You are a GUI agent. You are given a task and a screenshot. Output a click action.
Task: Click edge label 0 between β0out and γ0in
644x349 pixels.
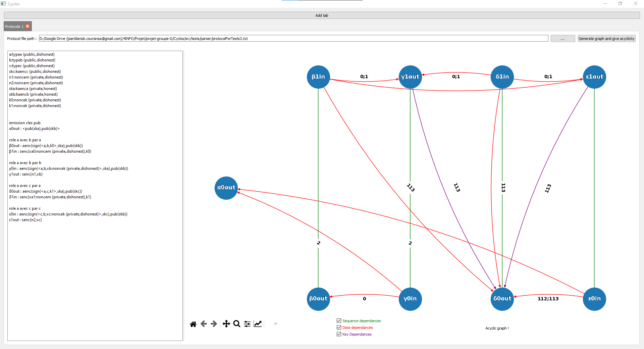tap(364, 299)
